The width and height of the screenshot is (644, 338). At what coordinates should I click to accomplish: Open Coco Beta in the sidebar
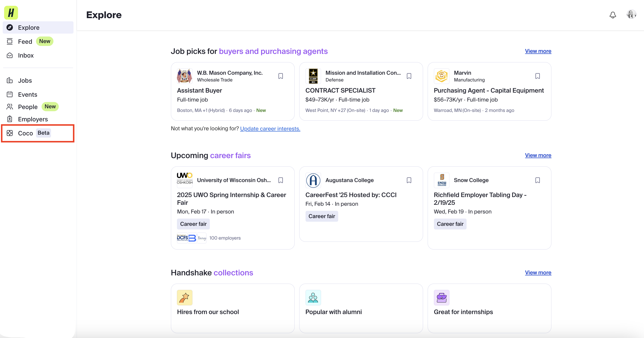(x=38, y=133)
